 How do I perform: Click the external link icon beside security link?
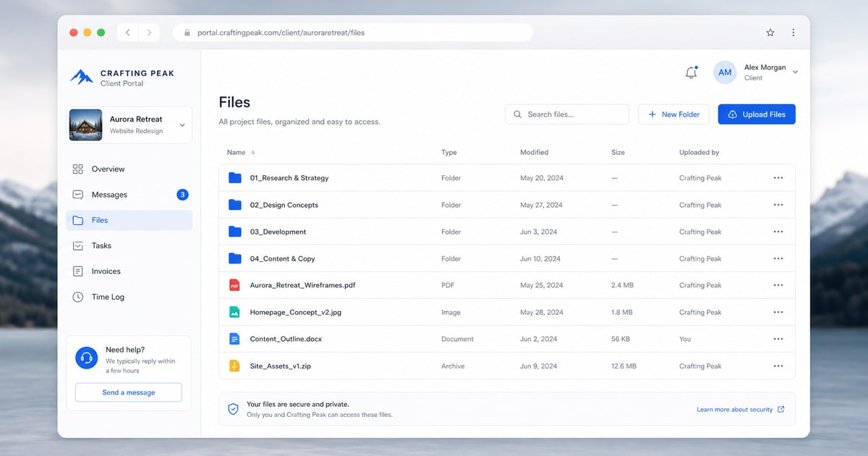[780, 410]
